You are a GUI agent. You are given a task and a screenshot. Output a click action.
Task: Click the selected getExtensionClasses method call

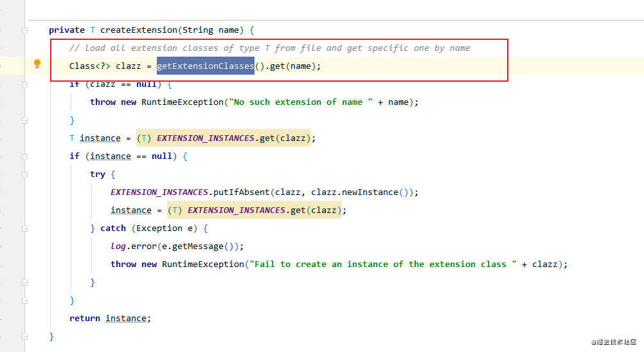(x=206, y=66)
